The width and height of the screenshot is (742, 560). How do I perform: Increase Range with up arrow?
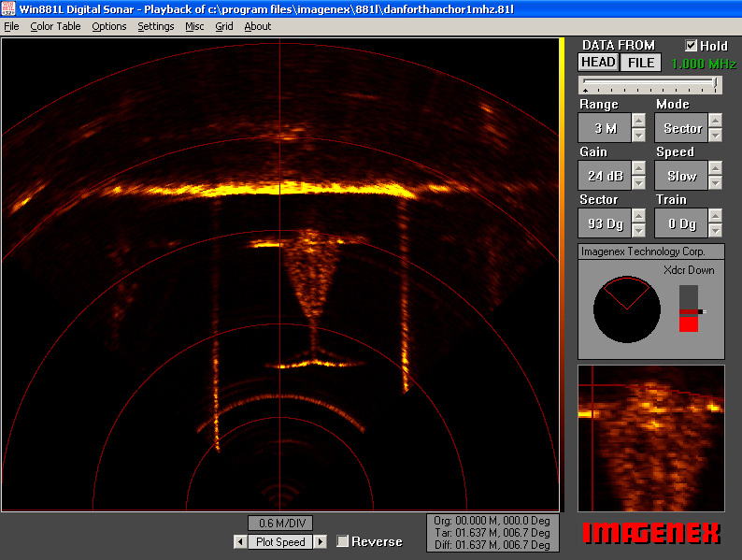[638, 121]
